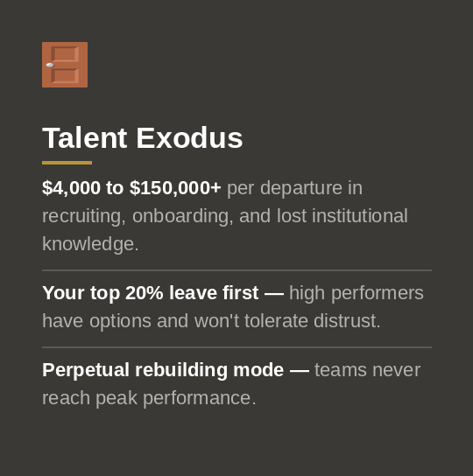This screenshot has width=473, height=476.
Task: Click the bold $4,000 to $150,000+ text
Action: [131, 187]
